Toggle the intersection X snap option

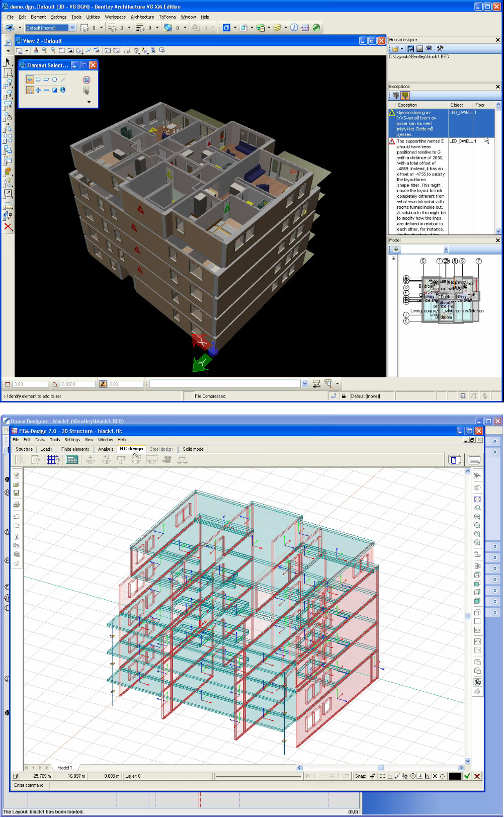[435, 776]
